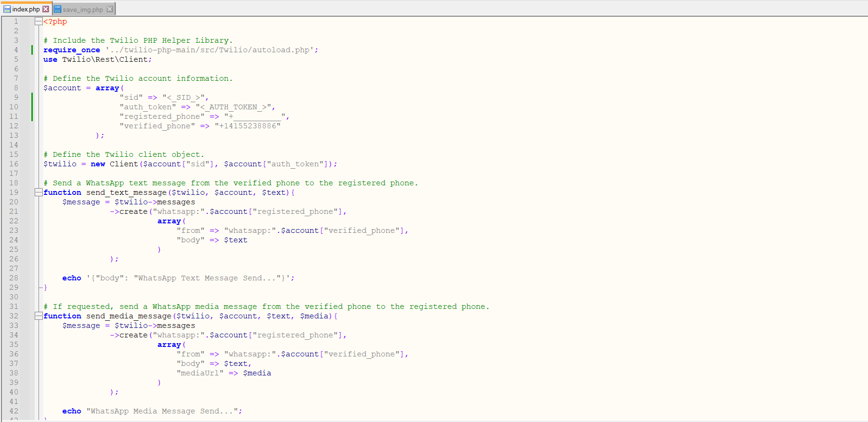Click the "new" keyword before Client
This screenshot has height=422, width=868.
tap(98, 164)
